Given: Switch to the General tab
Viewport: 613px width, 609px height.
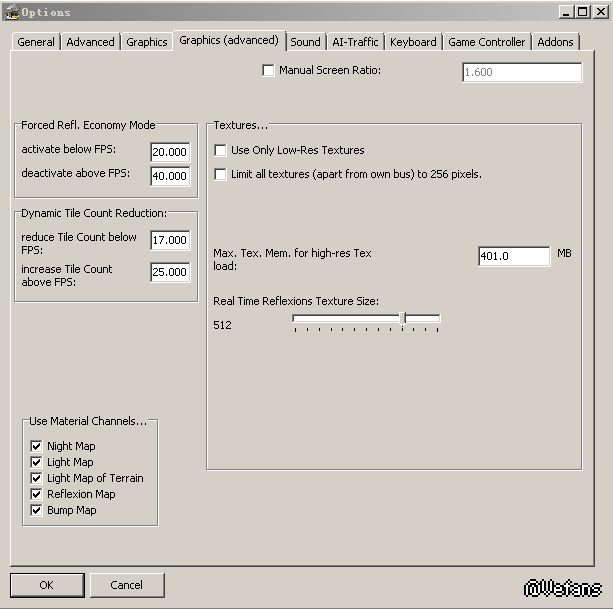Looking at the screenshot, I should 36,42.
